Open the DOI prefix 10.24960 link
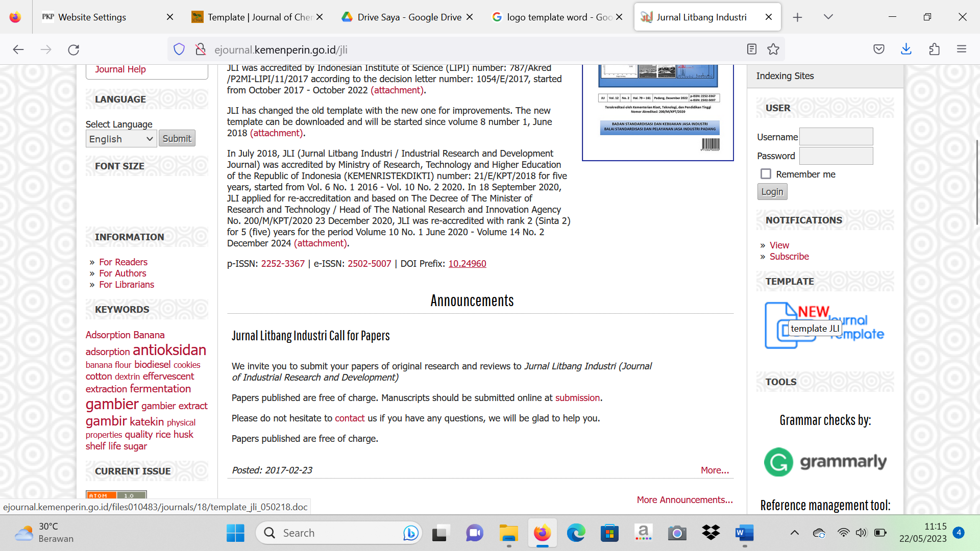 click(467, 264)
